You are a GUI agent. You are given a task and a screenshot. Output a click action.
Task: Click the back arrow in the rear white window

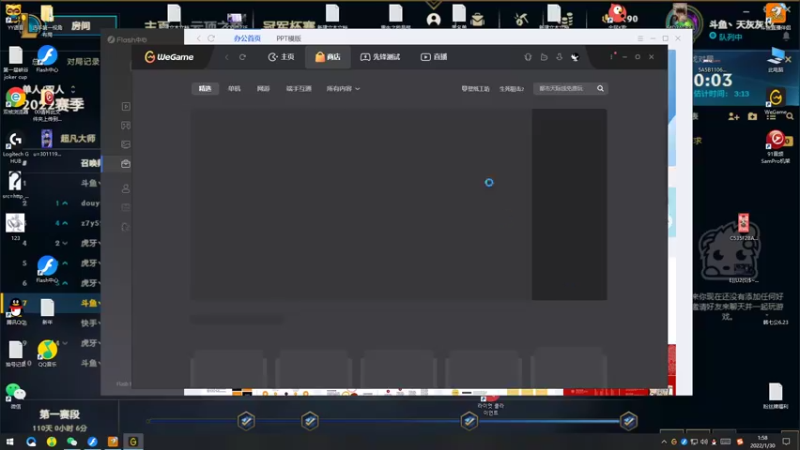(x=198, y=38)
